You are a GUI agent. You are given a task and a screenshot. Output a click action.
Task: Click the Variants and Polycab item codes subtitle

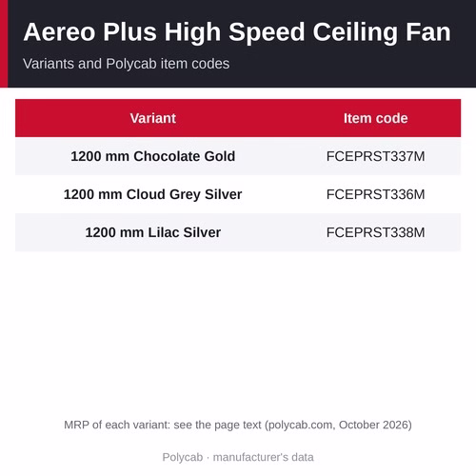pos(126,64)
